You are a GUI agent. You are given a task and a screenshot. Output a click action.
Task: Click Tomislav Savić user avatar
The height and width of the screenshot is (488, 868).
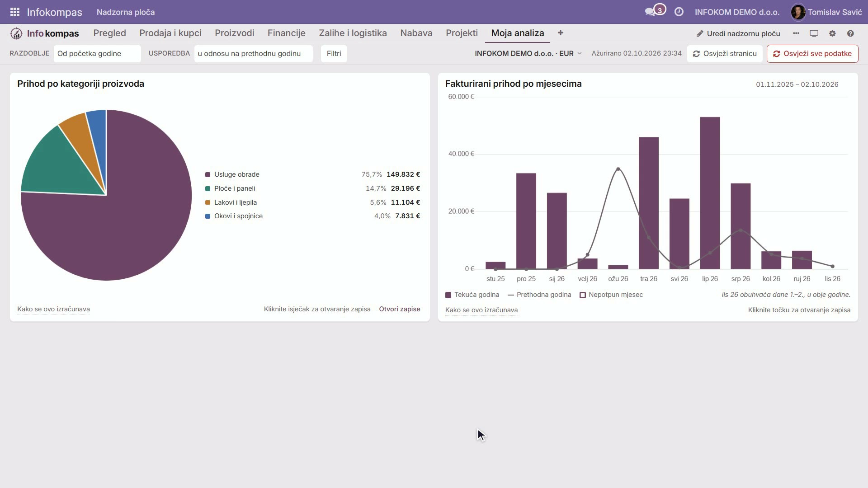[798, 12]
